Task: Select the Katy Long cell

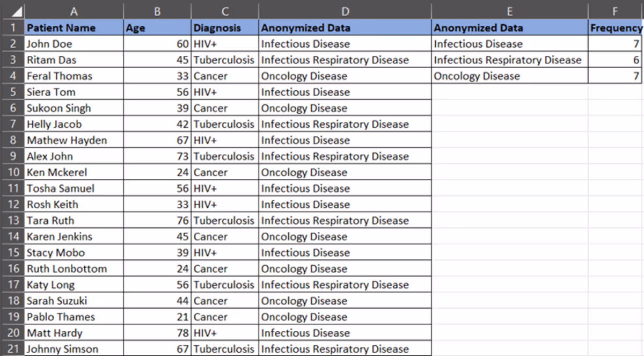Action: pyautogui.click(x=74, y=285)
